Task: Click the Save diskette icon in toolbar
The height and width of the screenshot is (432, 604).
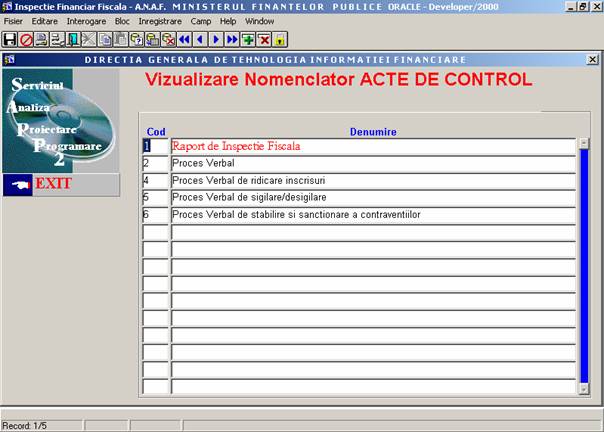Action: [x=9, y=40]
